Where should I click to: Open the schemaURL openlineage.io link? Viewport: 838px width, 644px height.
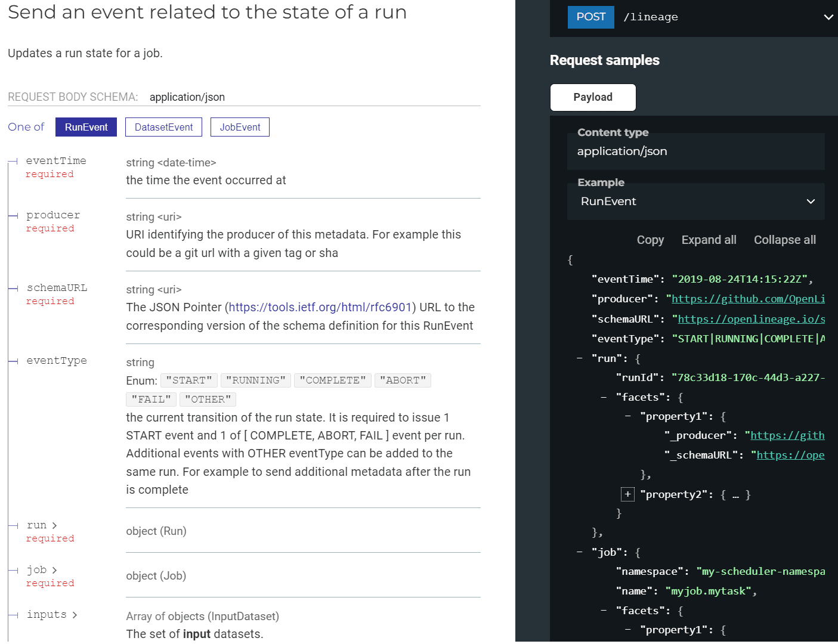tap(752, 319)
